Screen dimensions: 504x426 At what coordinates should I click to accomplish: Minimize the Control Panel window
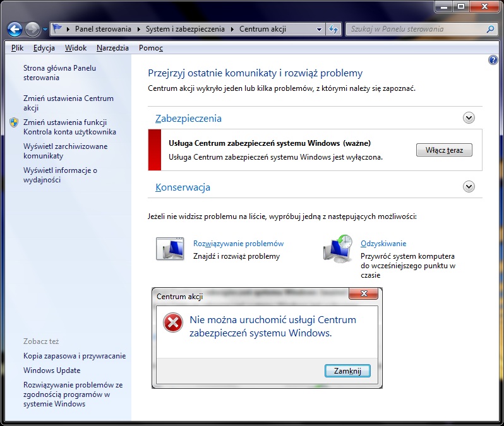coord(444,7)
